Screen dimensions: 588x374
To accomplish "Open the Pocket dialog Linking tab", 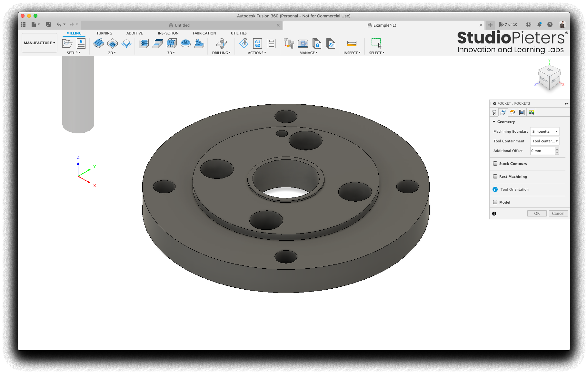I will point(531,112).
